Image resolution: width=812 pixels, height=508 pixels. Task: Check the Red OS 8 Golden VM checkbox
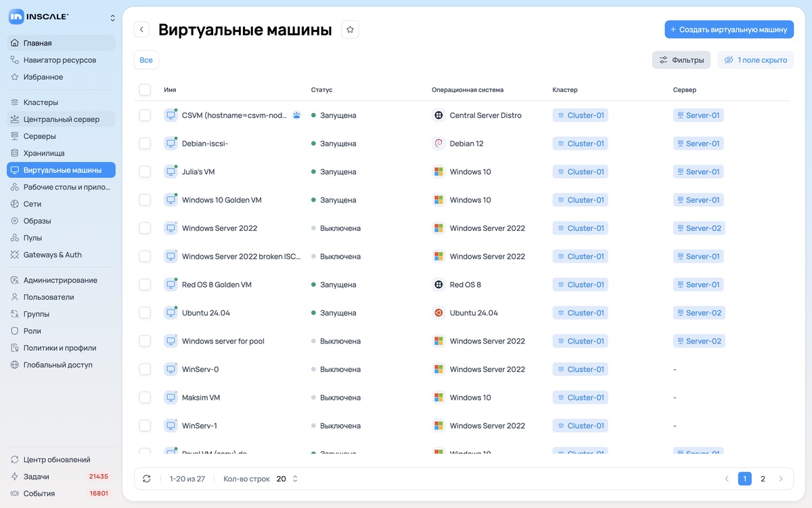(x=145, y=284)
